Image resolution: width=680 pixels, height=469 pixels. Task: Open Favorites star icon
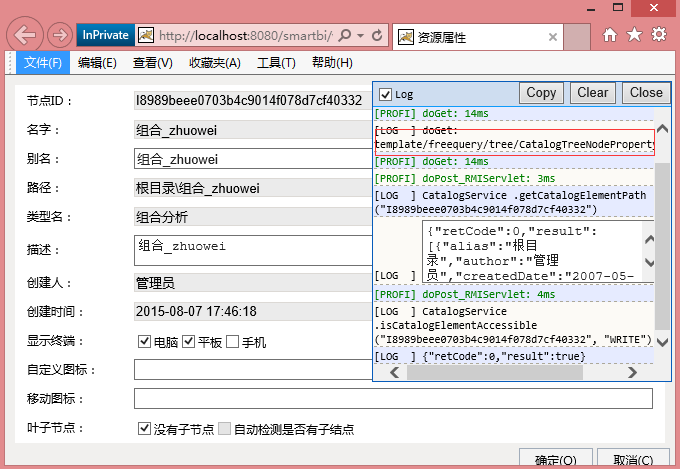coord(634,35)
